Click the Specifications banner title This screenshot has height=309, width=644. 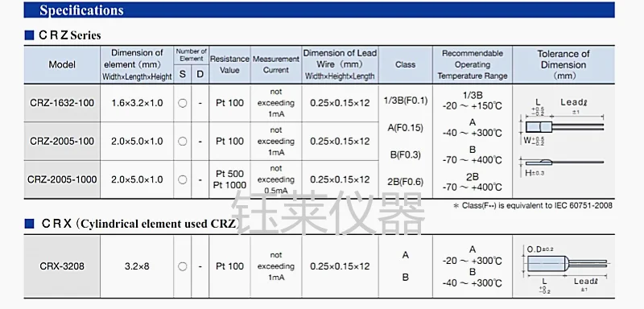(x=81, y=10)
